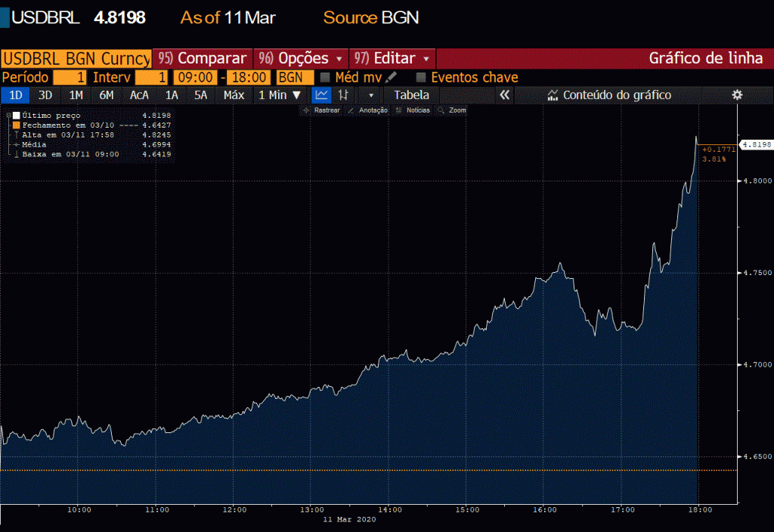Toggle the Último preço legend box
This screenshot has height=532, width=774.
16,116
